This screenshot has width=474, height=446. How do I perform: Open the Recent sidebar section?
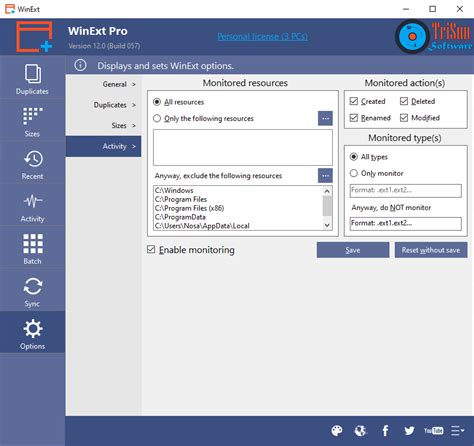tap(32, 164)
